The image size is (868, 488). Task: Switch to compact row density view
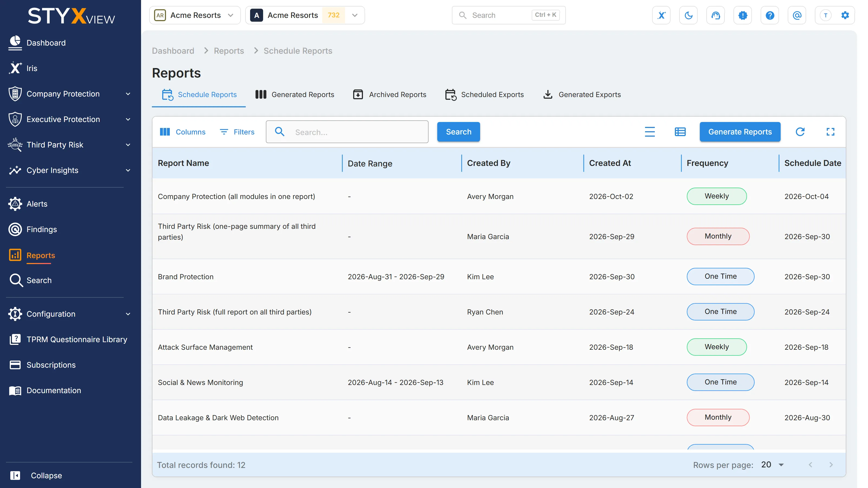pos(650,132)
